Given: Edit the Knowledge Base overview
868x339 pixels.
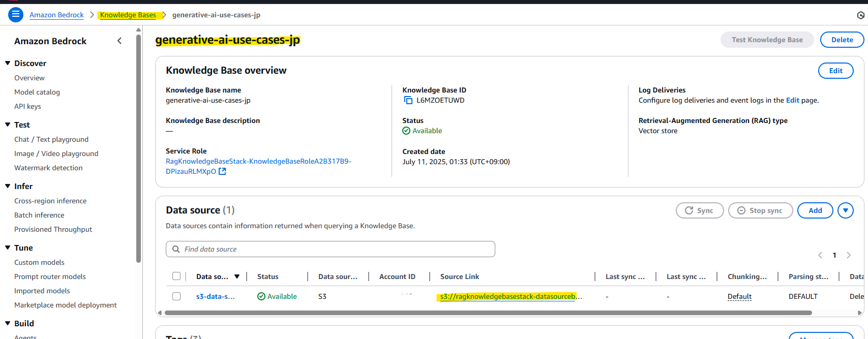Looking at the screenshot, I should pos(835,71).
